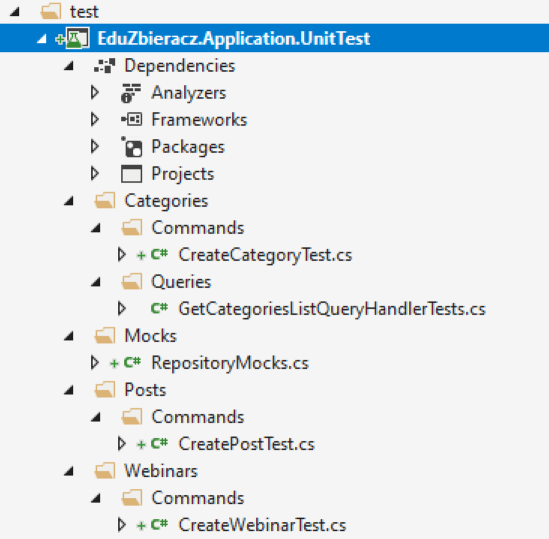Viewport: 549px width, 539px height.
Task: Click the C# icon beside RepositoryMocks.cs
Action: click(132, 362)
